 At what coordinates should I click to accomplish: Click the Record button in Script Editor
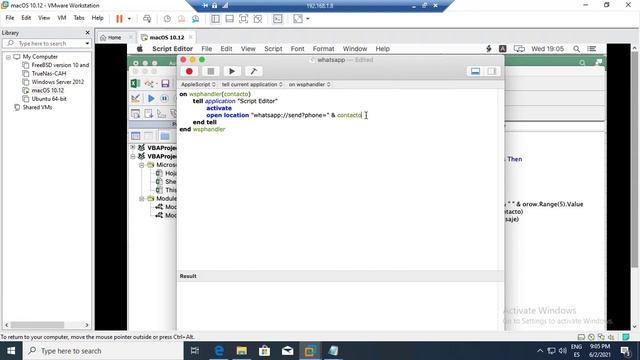pos(189,71)
